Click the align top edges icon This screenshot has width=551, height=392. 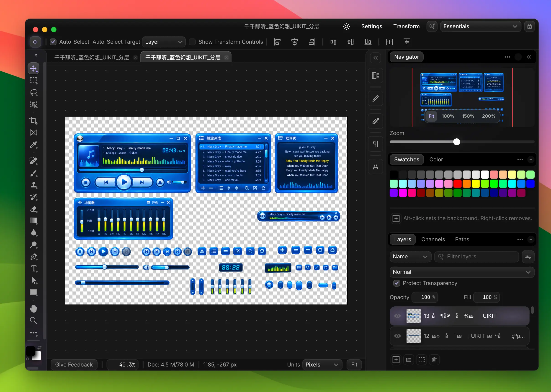[333, 42]
